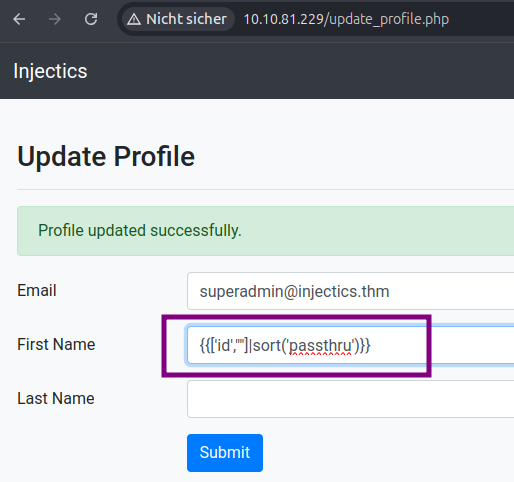514x482 pixels.
Task: Click the opening braces in First Name payload
Action: (x=205, y=345)
